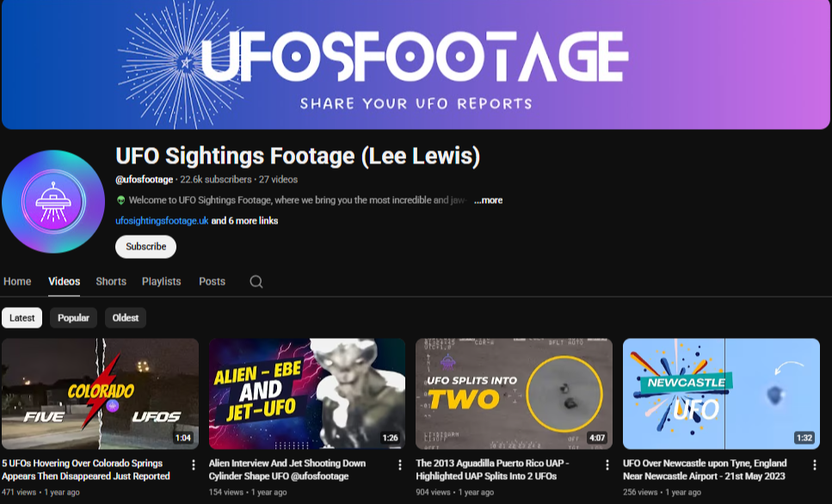Play the UFO Splits Into Two thumbnail
This screenshot has height=504, width=832.
[x=514, y=394]
